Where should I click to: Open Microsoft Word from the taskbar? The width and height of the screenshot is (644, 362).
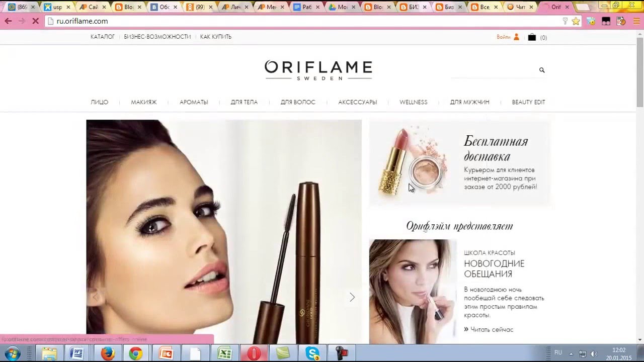(77, 353)
